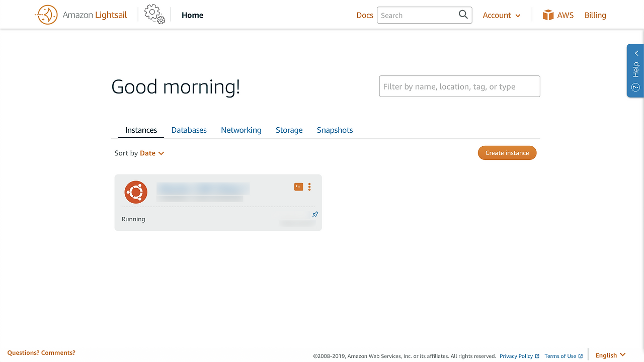644x362 pixels.
Task: Open the Billing link
Action: [x=595, y=15]
